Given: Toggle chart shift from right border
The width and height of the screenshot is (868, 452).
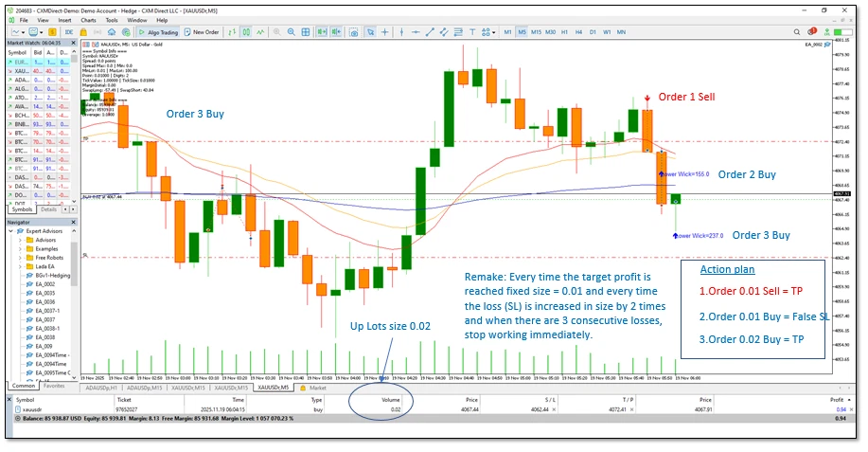Looking at the screenshot, I should coord(336,32).
